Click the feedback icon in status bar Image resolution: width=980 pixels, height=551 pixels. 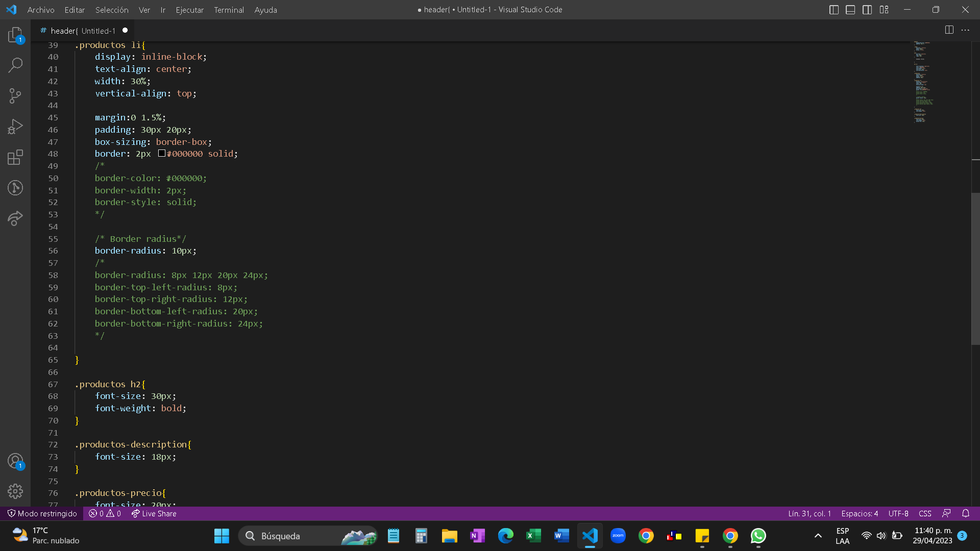click(x=946, y=513)
